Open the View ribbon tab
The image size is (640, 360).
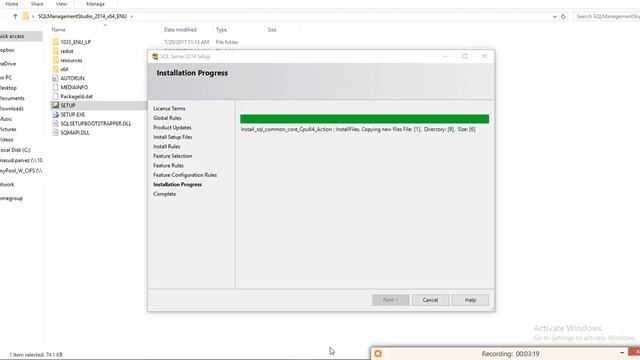click(x=61, y=4)
